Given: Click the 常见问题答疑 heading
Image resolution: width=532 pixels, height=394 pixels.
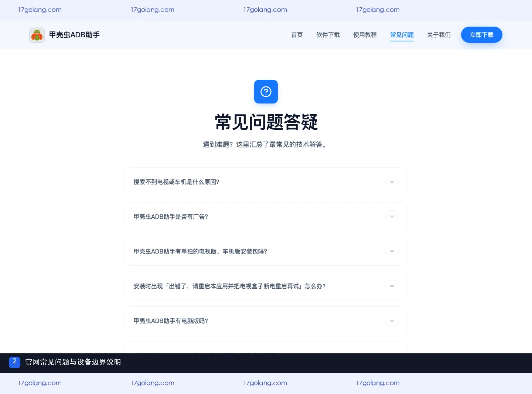Looking at the screenshot, I should click(266, 122).
